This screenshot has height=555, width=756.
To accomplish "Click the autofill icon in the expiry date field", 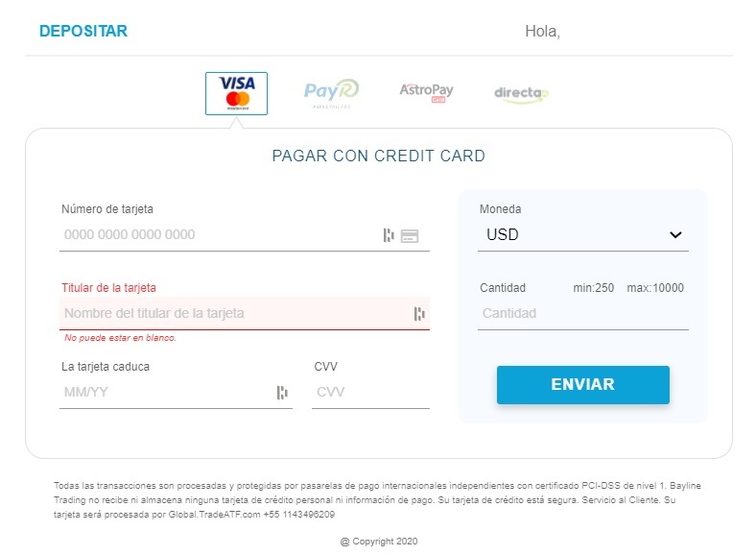I will pos(282,393).
